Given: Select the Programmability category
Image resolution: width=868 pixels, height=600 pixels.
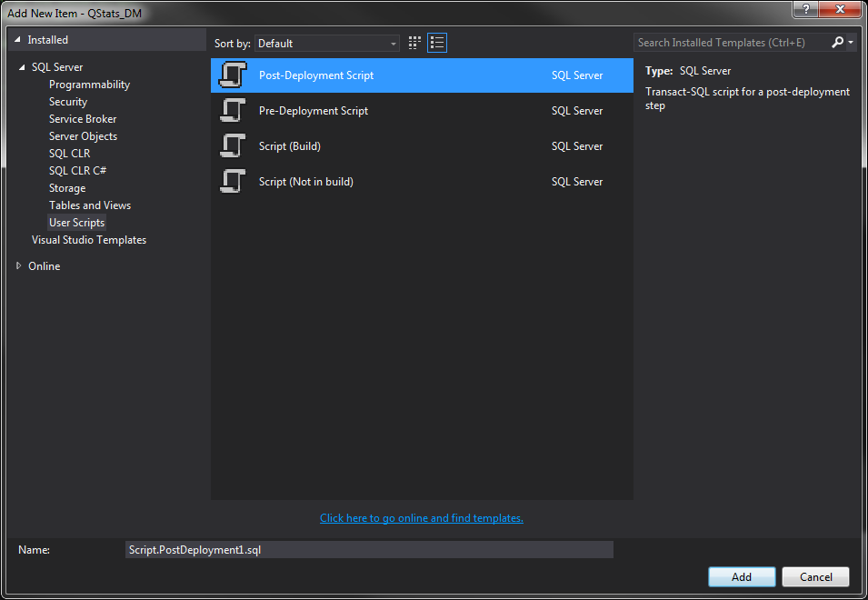Looking at the screenshot, I should tap(89, 85).
